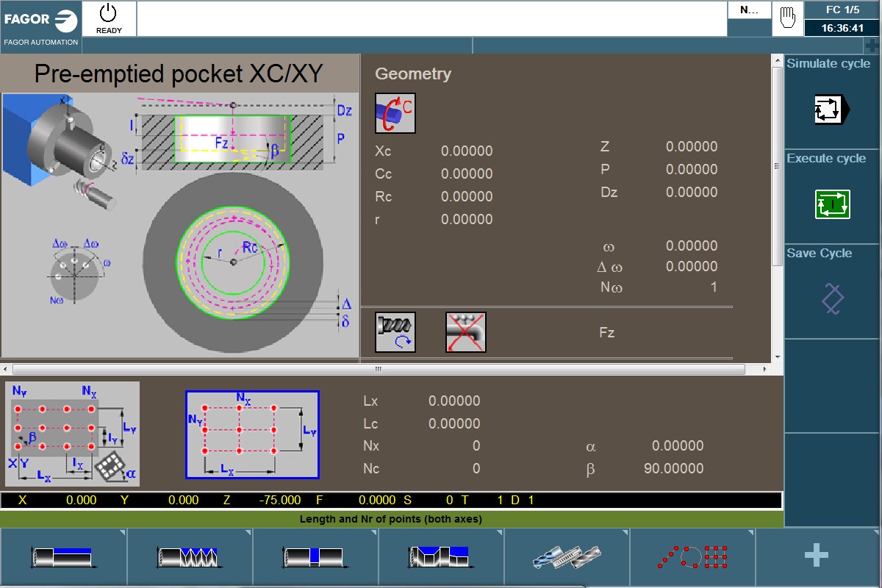Open the N... message indicator
882x588 pixels.
point(748,10)
